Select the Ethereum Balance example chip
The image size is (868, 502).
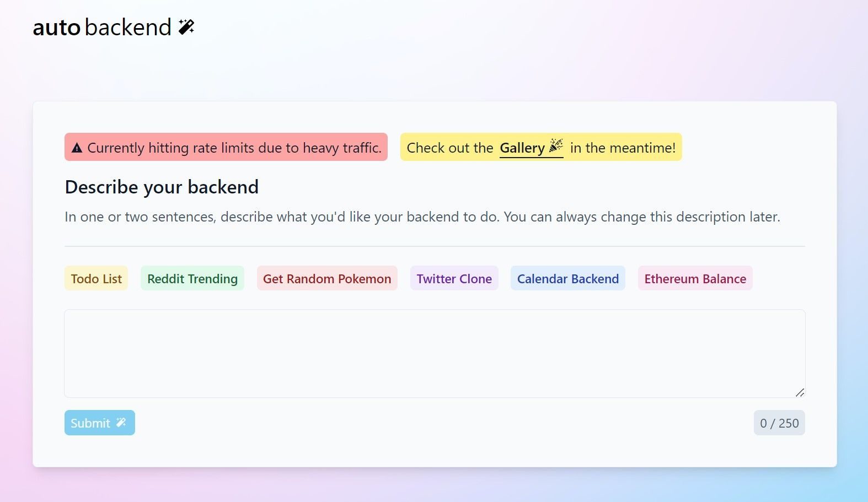pyautogui.click(x=695, y=278)
